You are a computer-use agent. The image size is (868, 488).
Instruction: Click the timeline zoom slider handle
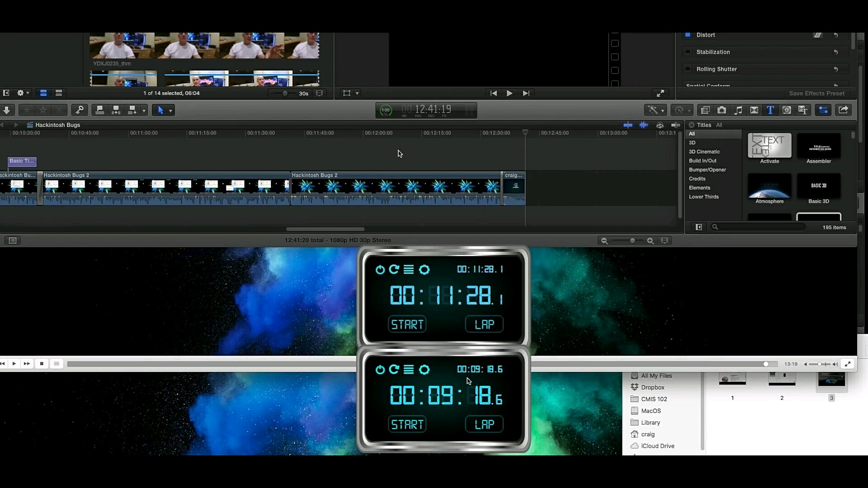(632, 241)
